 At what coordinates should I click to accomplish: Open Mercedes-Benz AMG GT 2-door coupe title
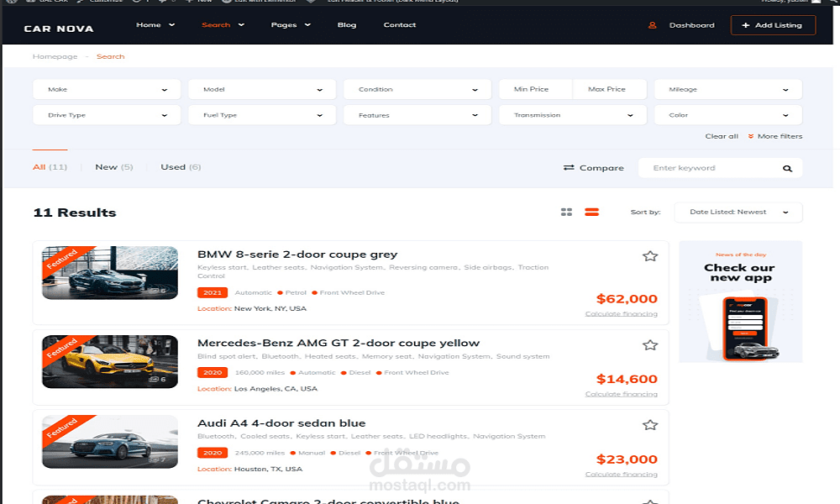click(339, 343)
